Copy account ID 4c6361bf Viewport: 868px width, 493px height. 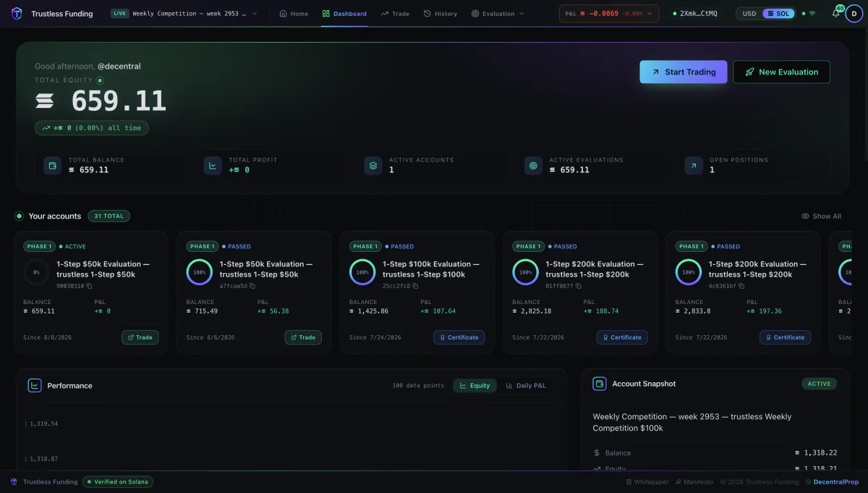click(x=741, y=286)
